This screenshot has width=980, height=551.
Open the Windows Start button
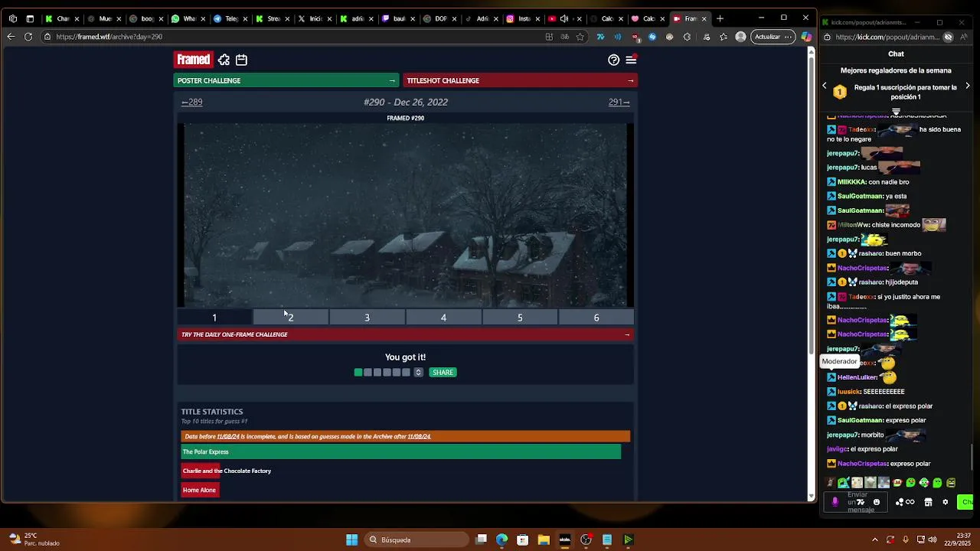[351, 540]
